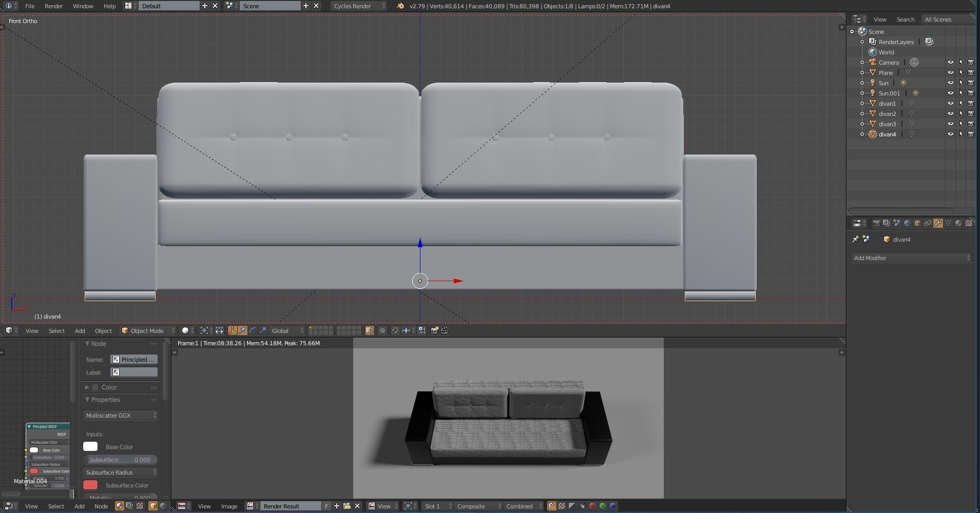Open the modifiers tab (wrench icon)
980x513 pixels.
click(938, 223)
